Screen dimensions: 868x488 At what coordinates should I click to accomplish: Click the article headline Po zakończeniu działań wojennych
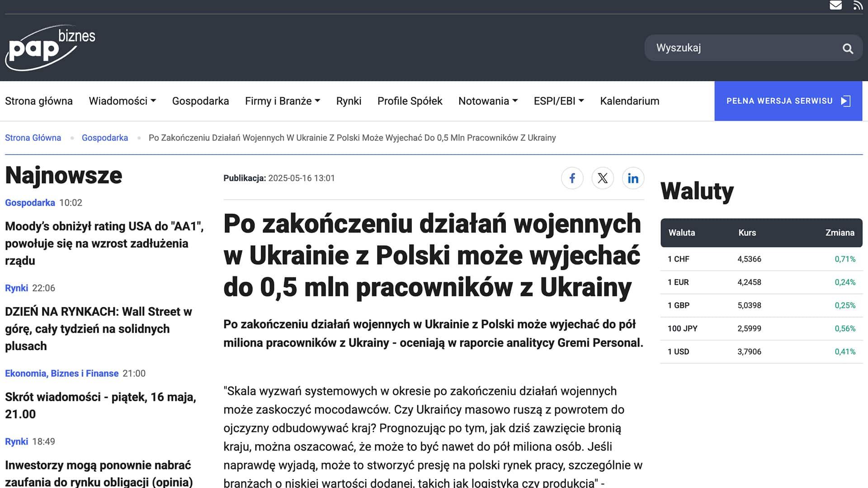pyautogui.click(x=433, y=255)
